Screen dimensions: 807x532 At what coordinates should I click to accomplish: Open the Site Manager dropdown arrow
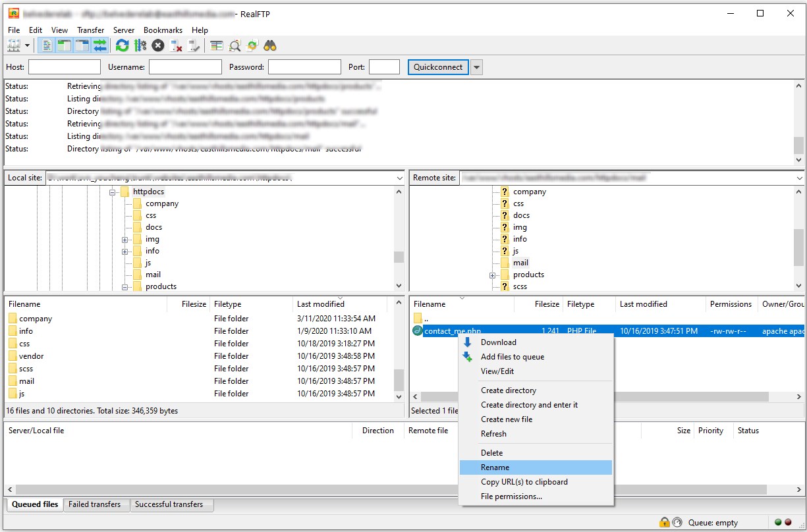pyautogui.click(x=28, y=45)
